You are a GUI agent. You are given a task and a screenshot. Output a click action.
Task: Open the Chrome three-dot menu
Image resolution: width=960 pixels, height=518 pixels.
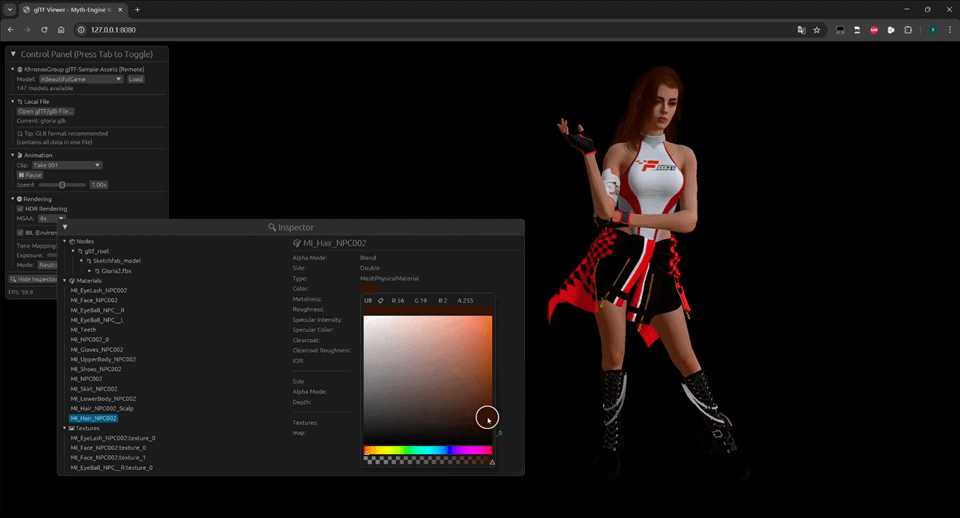pos(950,30)
